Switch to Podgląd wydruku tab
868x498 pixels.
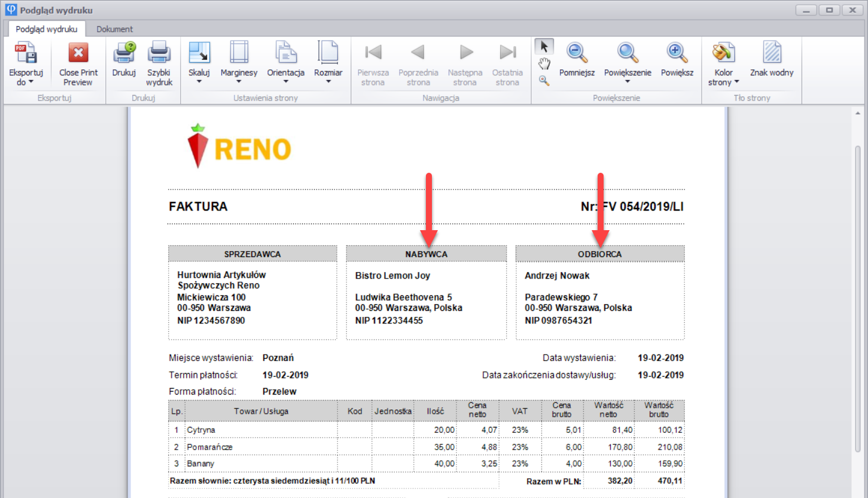tap(47, 29)
